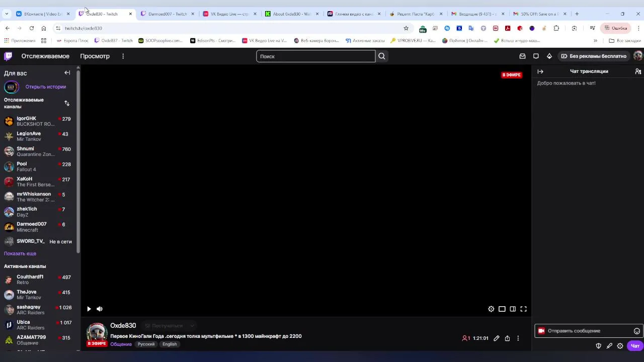Open the chat community users icon

click(638, 71)
